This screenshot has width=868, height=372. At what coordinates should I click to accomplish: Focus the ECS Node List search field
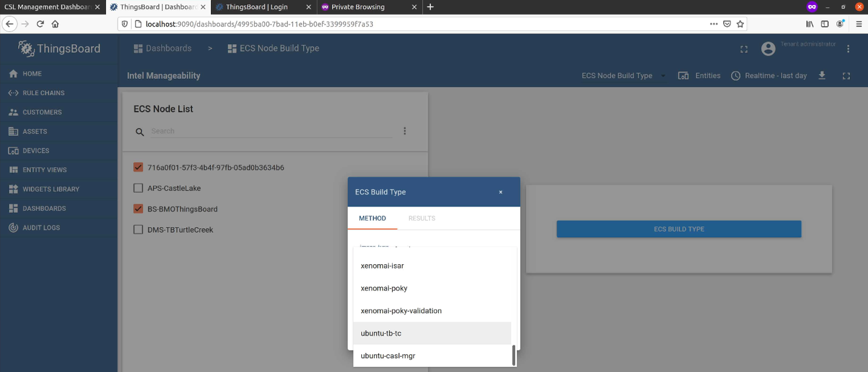(x=272, y=131)
